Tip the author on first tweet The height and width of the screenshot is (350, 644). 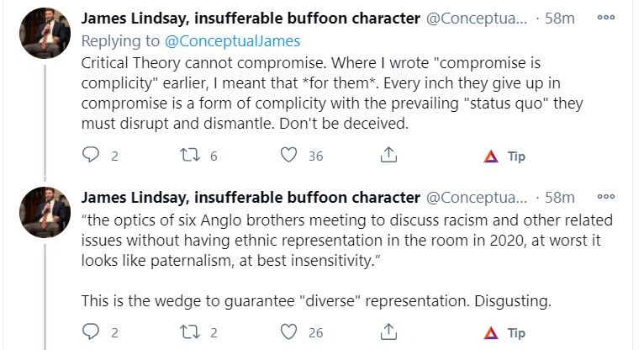pos(504,156)
